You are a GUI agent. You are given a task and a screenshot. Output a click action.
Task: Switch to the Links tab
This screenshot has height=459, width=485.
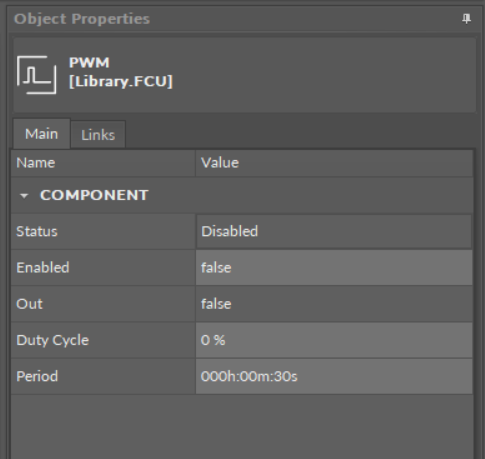pyautogui.click(x=98, y=135)
